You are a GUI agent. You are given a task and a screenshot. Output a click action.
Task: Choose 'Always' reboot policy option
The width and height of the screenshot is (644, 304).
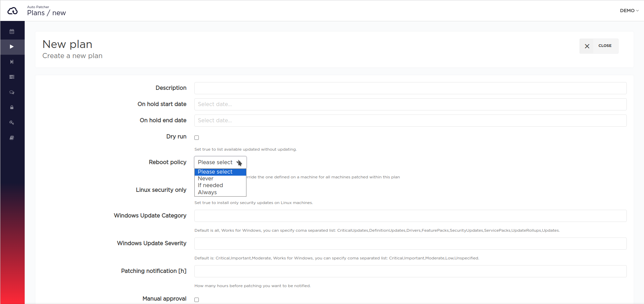coord(220,193)
